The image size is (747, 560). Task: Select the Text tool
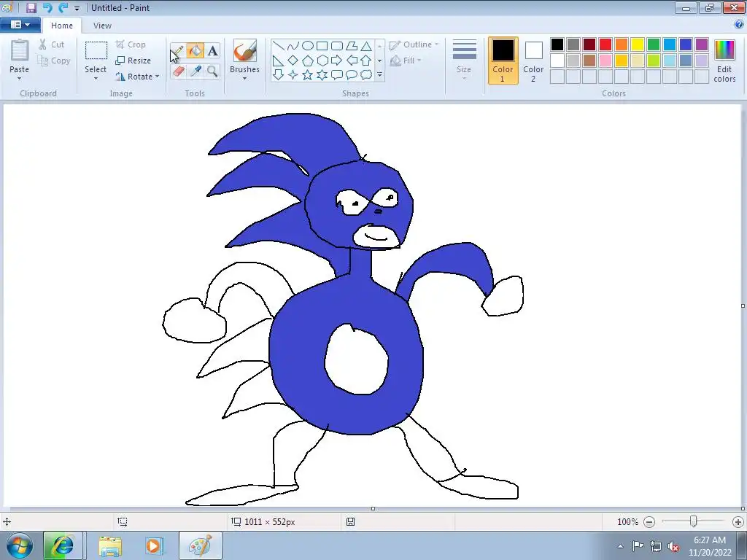point(212,51)
